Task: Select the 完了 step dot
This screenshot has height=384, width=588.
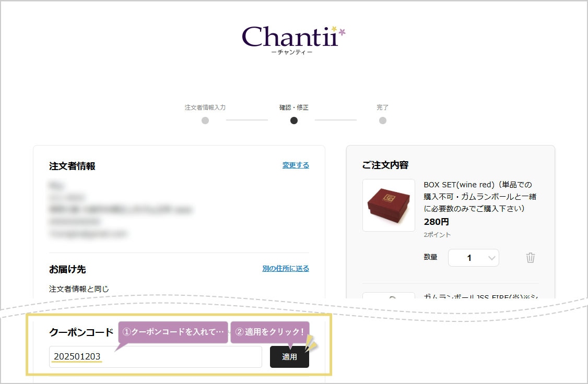Action: (382, 121)
